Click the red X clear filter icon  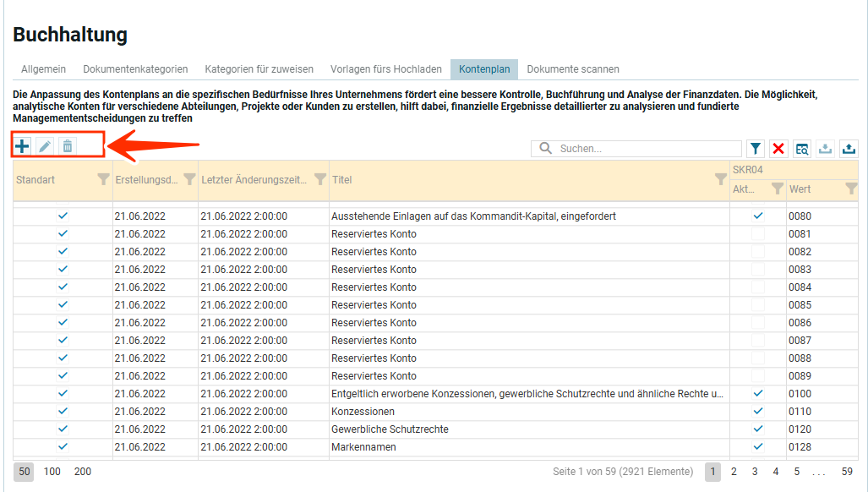click(x=778, y=149)
